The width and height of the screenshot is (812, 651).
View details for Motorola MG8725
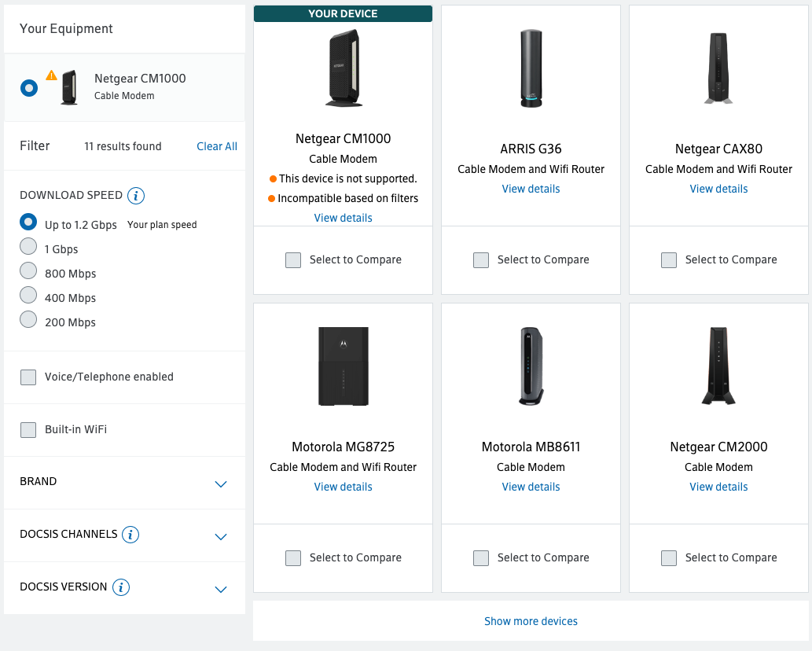tap(343, 487)
